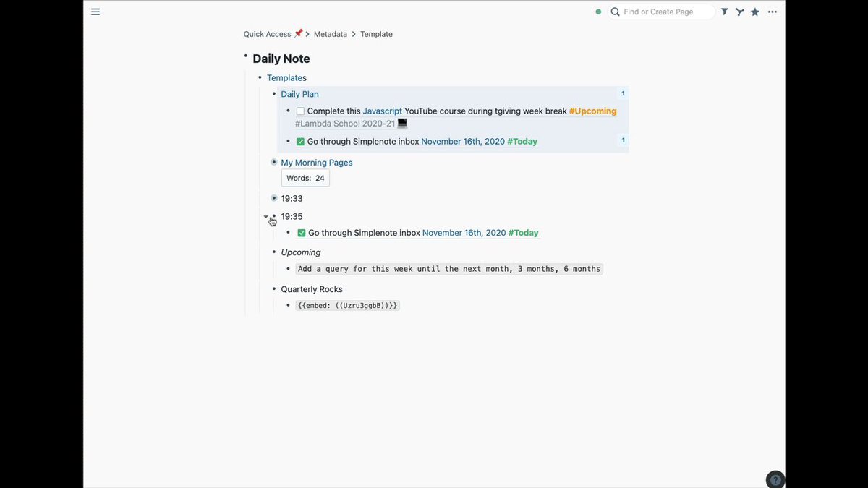Viewport: 868px width, 488px height.
Task: Open the hamburger sidebar menu
Action: [95, 12]
